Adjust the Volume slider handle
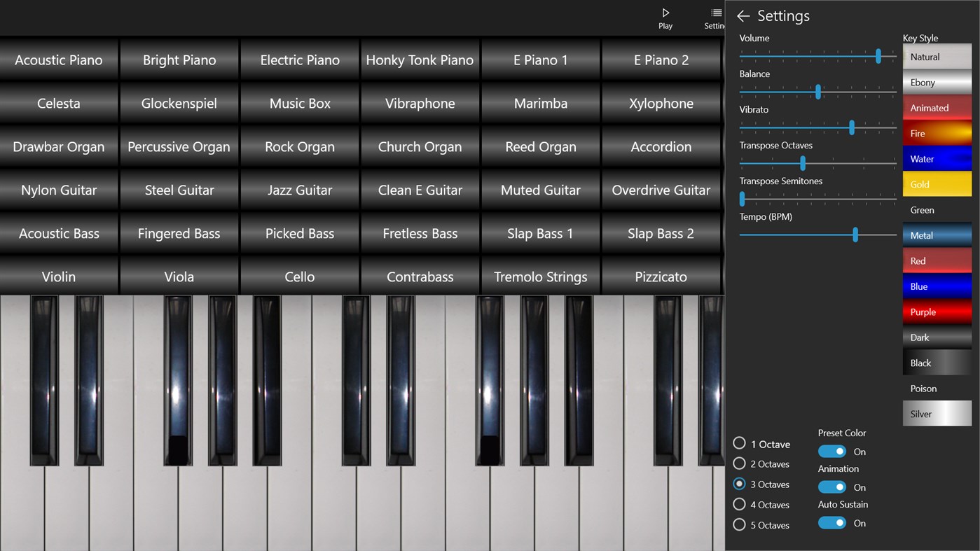Viewport: 980px width, 551px height. (x=878, y=56)
